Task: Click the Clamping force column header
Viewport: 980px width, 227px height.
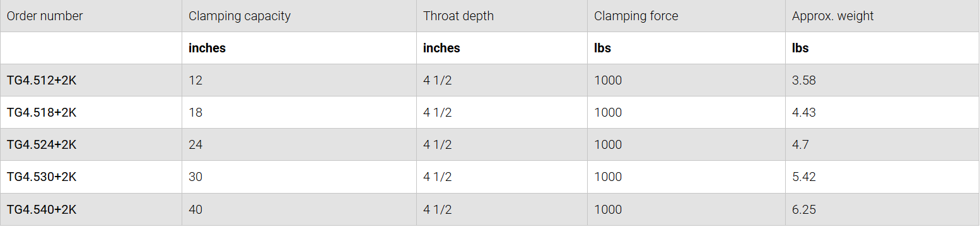Action: [x=636, y=16]
